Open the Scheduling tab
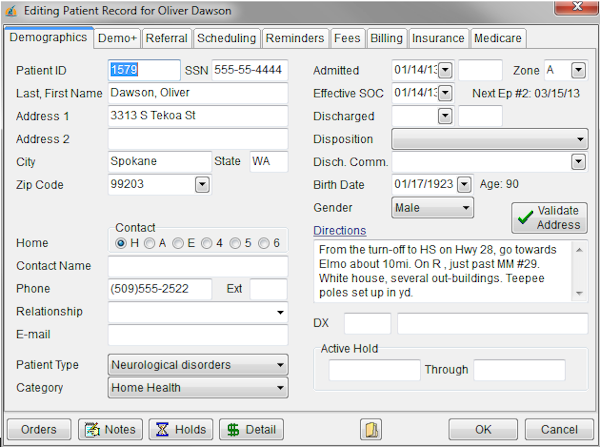The width and height of the screenshot is (600, 447). (x=227, y=38)
